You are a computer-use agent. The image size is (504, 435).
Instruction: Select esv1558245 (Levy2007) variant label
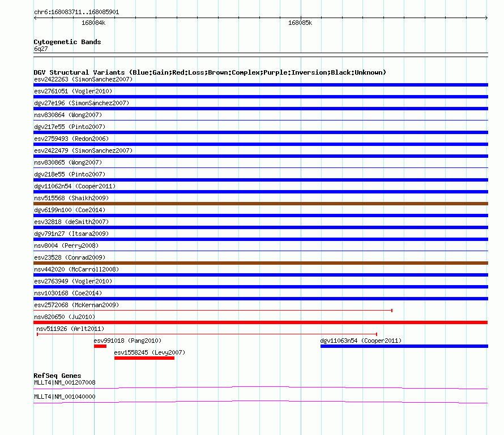coord(150,352)
